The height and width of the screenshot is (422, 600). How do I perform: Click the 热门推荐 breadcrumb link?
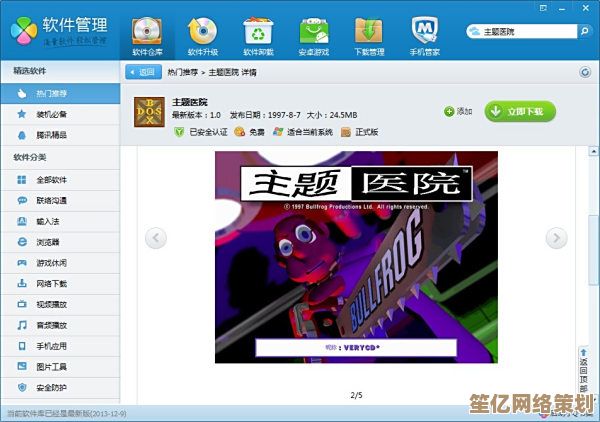(183, 72)
